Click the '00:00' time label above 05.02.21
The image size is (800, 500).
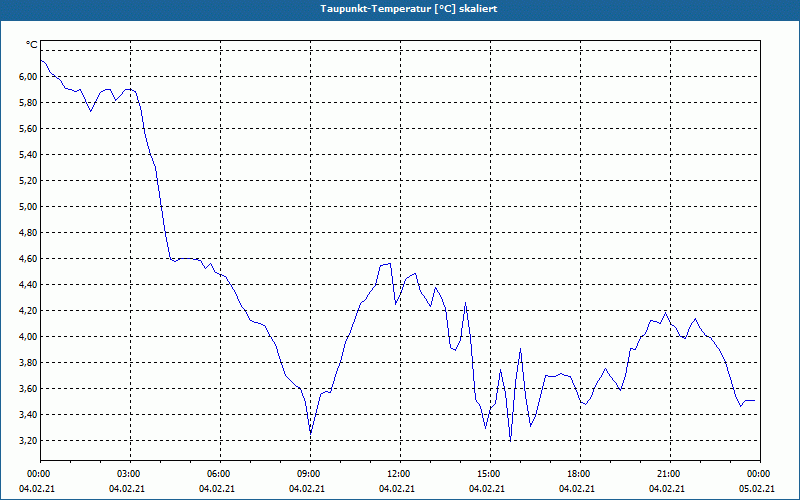(760, 474)
